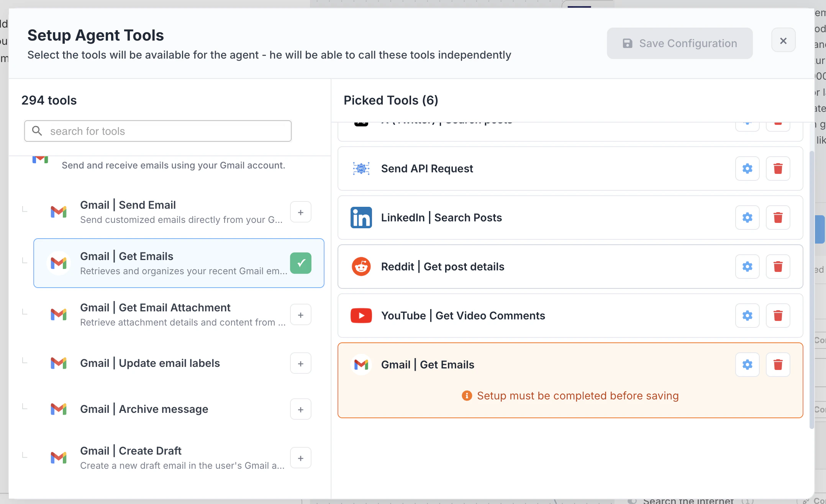This screenshot has width=826, height=504.
Task: Select the Gmail Send Email row title
Action: [128, 205]
